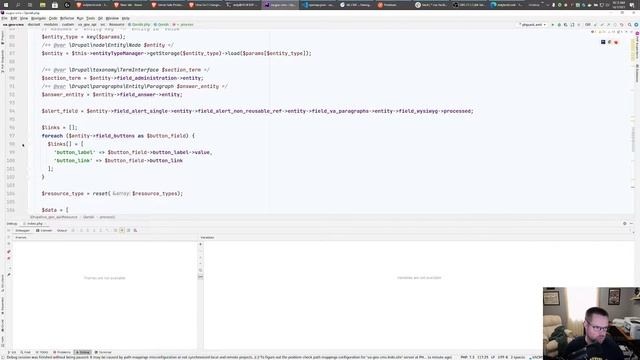Image resolution: width=640 pixels, height=360 pixels.
Task: Open the Refactor menu
Action: 67,18
